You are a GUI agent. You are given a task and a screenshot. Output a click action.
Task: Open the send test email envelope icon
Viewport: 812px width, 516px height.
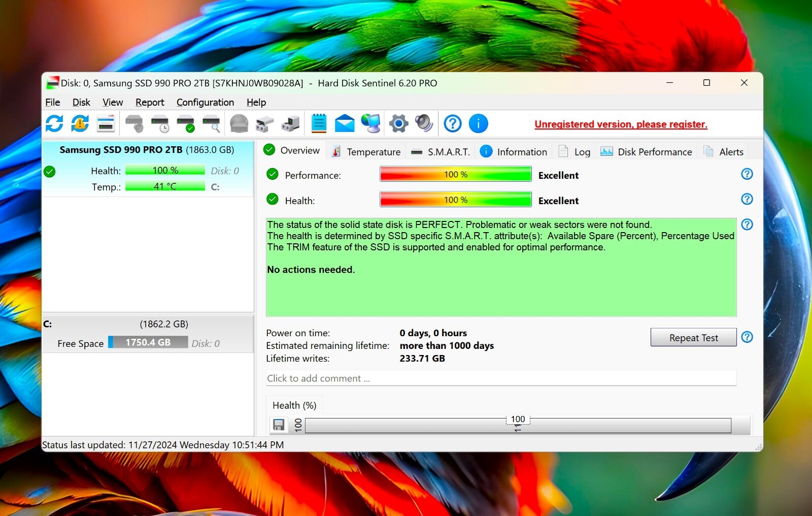tap(345, 123)
